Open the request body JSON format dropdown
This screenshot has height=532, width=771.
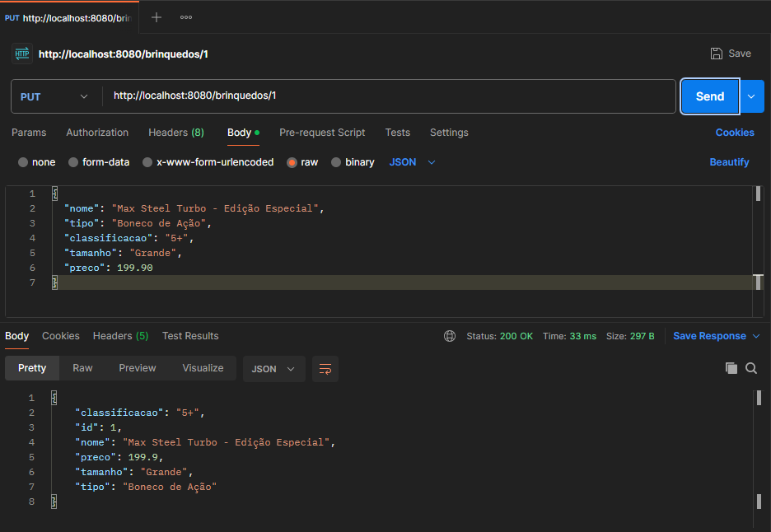pos(412,162)
